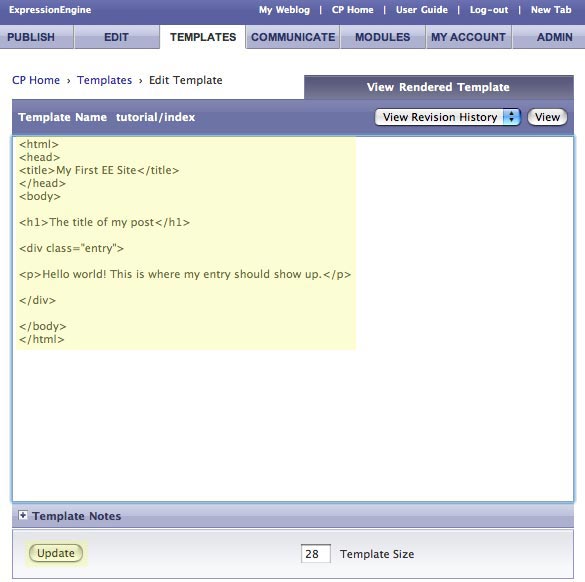This screenshot has height=582, width=585.
Task: Open the View Rendered Template link
Action: (438, 87)
